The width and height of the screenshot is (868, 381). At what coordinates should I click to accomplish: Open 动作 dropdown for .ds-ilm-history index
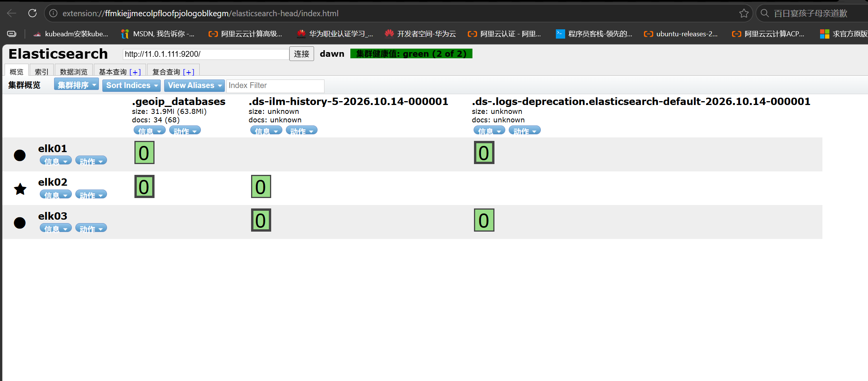tap(302, 130)
